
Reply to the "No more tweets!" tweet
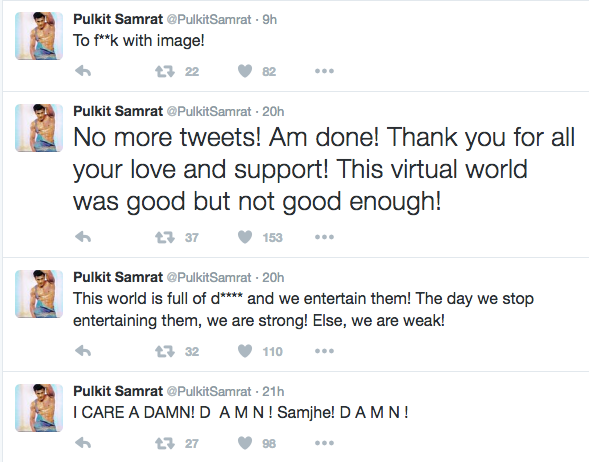point(83,237)
